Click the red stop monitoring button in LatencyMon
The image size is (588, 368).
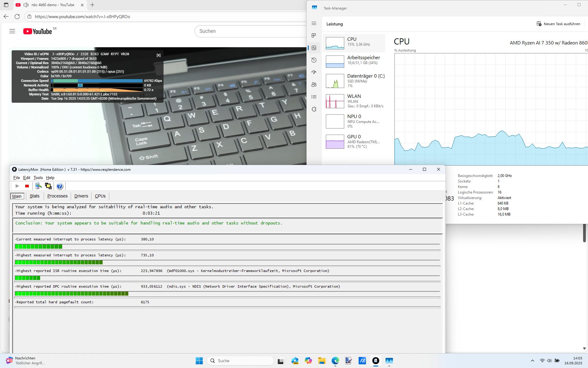coord(27,186)
